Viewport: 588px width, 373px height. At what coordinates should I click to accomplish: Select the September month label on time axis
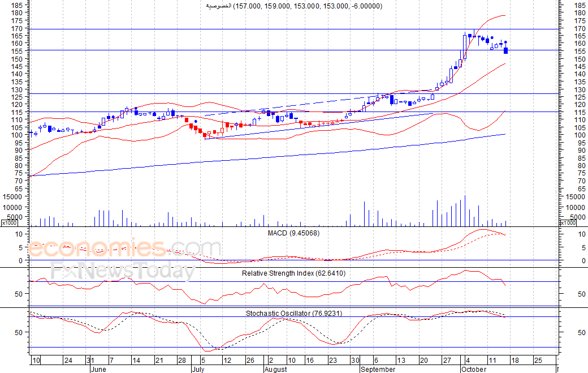[x=378, y=369]
